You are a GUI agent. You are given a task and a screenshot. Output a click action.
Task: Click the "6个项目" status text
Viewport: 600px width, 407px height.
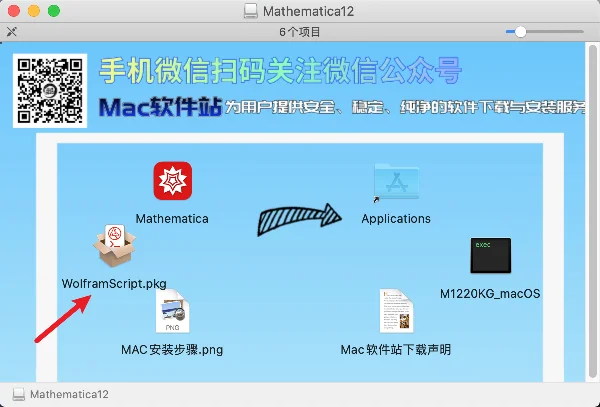pos(300,32)
